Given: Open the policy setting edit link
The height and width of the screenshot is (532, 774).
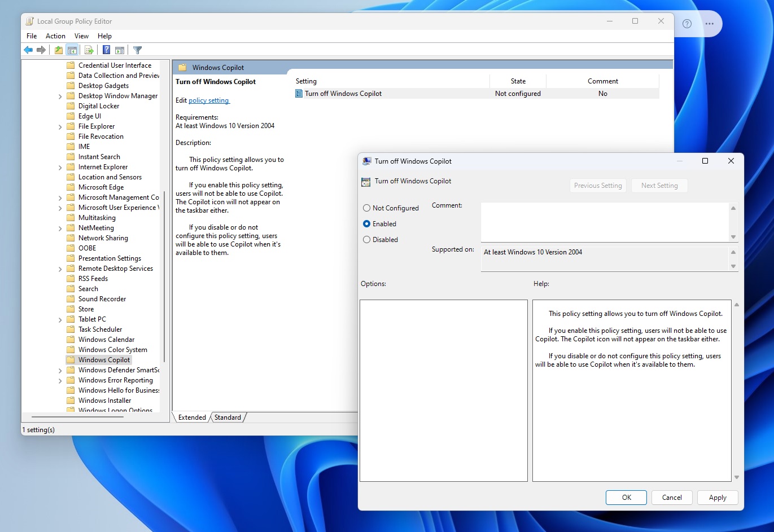Looking at the screenshot, I should coord(209,100).
